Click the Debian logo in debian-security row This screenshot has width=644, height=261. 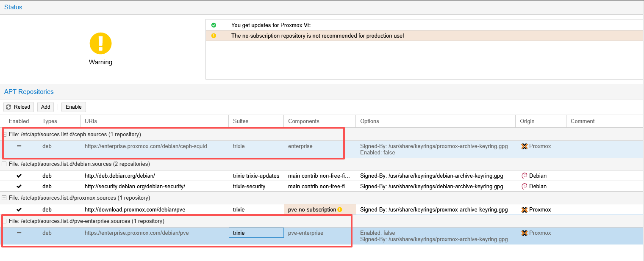click(x=524, y=186)
